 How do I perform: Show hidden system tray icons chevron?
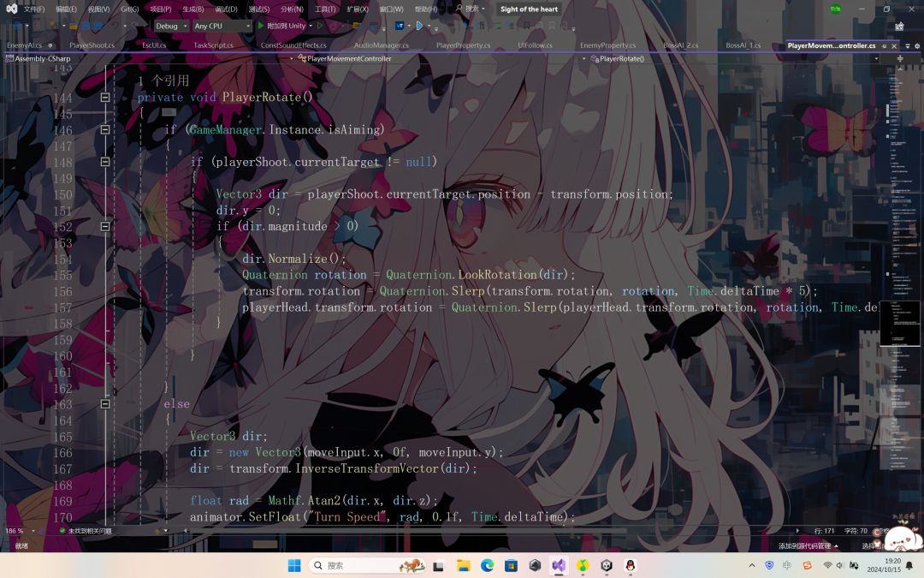[x=752, y=565]
